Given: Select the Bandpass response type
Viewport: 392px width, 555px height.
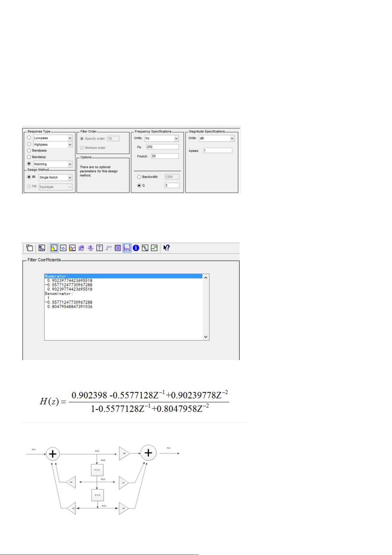Looking at the screenshot, I should coord(29,151).
